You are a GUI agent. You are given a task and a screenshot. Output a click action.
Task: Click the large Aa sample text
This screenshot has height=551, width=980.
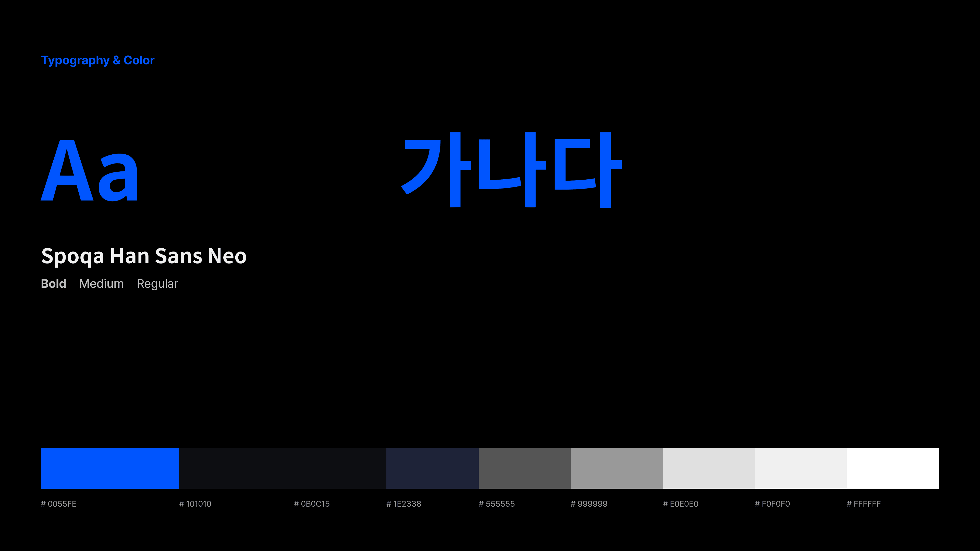(90, 170)
